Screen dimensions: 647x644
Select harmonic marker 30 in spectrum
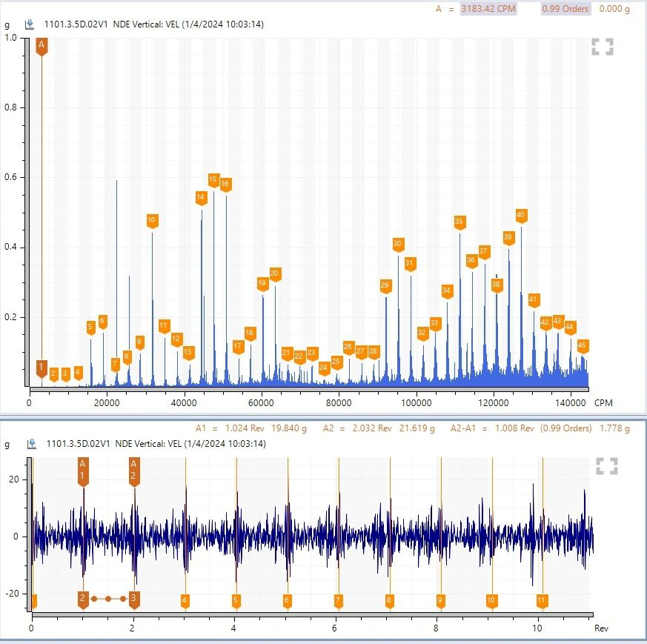(x=398, y=245)
